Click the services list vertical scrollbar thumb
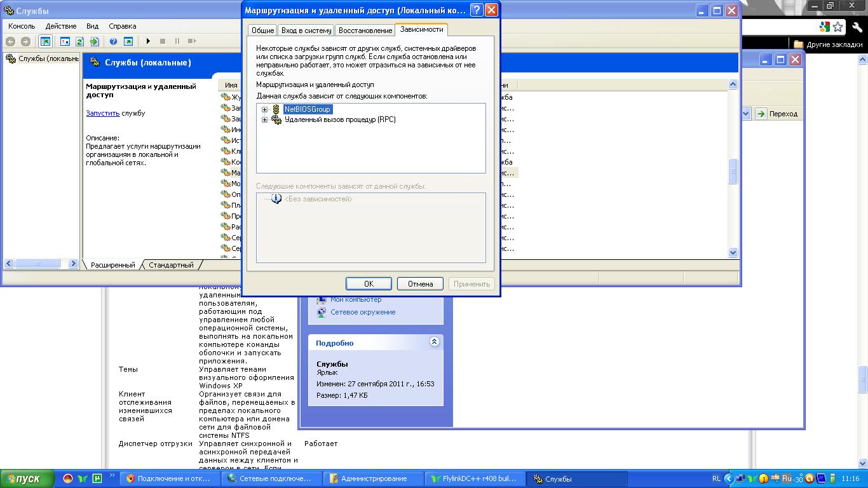Image resolution: width=868 pixels, height=488 pixels. [733, 171]
